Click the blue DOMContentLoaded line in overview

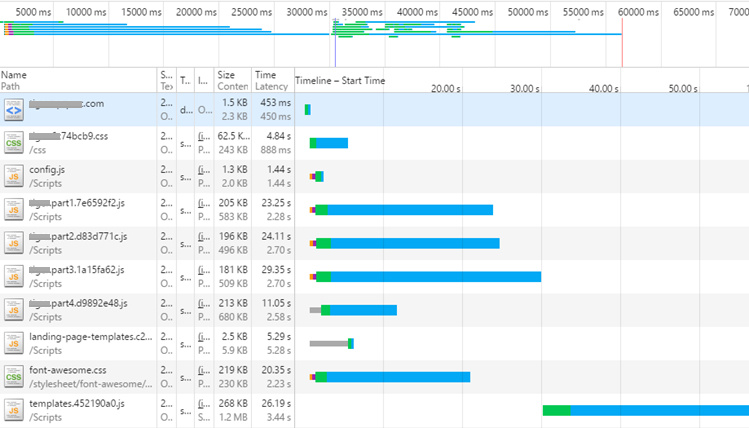[335, 43]
